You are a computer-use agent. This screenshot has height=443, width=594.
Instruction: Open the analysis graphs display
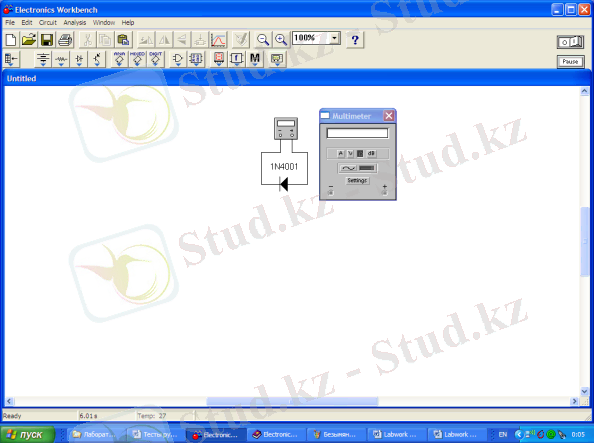[218, 39]
